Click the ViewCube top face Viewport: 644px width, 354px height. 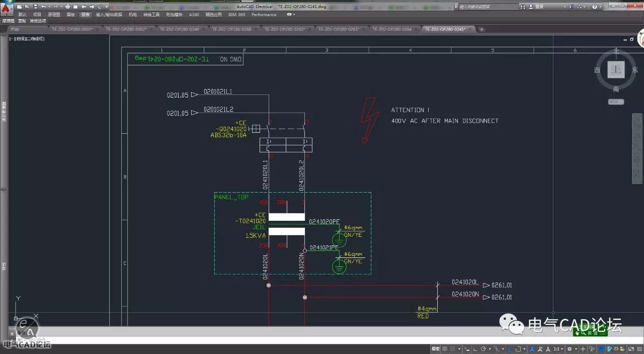point(616,70)
